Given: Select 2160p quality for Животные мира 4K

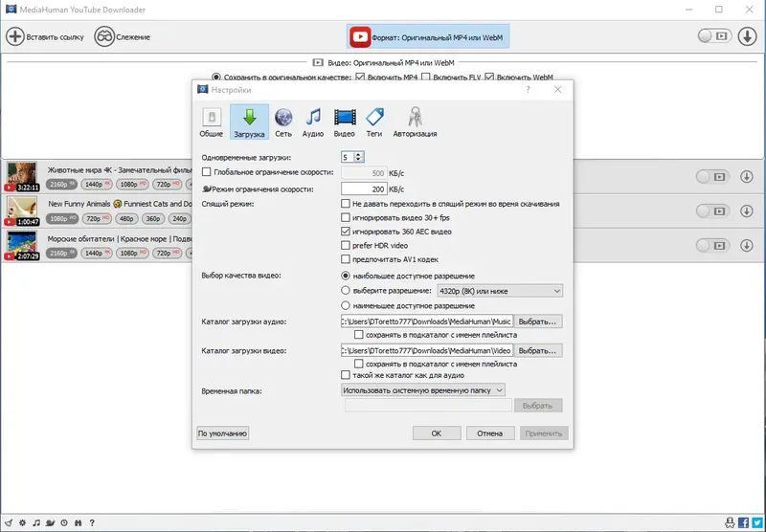Looking at the screenshot, I should [61, 184].
